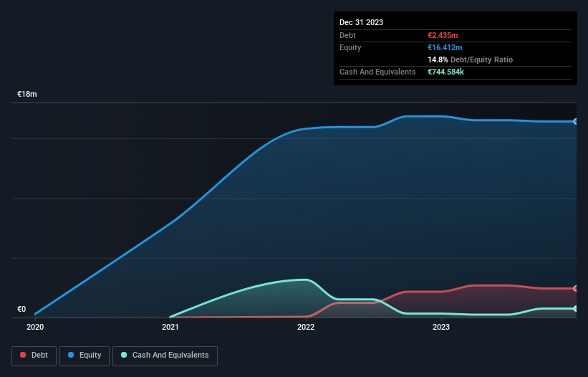This screenshot has width=588, height=377.
Task: Click the €16.412m equity value
Action: click(x=445, y=47)
